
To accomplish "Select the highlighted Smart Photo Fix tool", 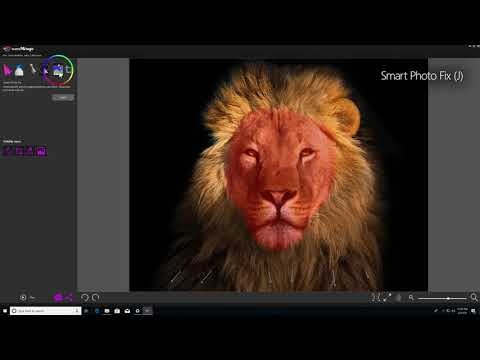I will 57,70.
